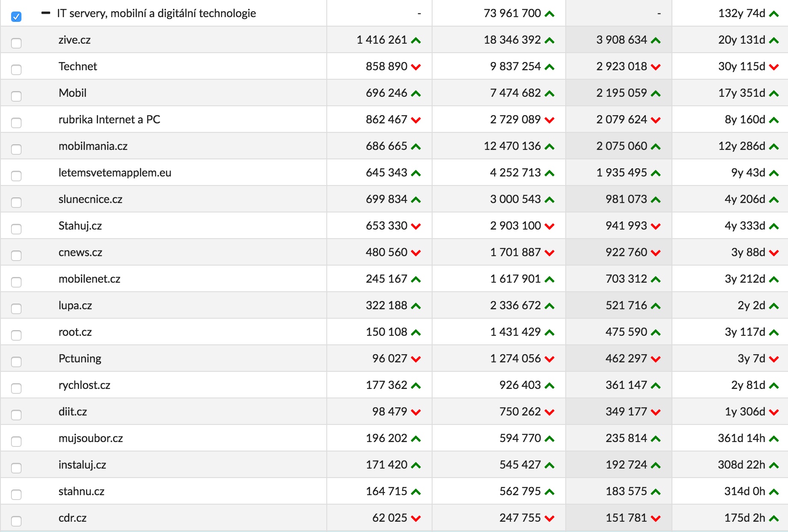Select the Pctuning row name
788x532 pixels.
[x=80, y=359]
